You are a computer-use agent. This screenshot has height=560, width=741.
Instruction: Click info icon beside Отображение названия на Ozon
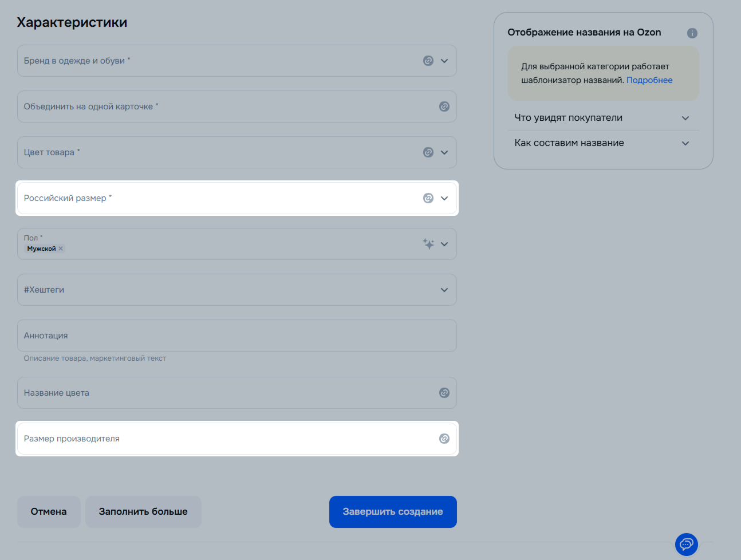coord(692,33)
